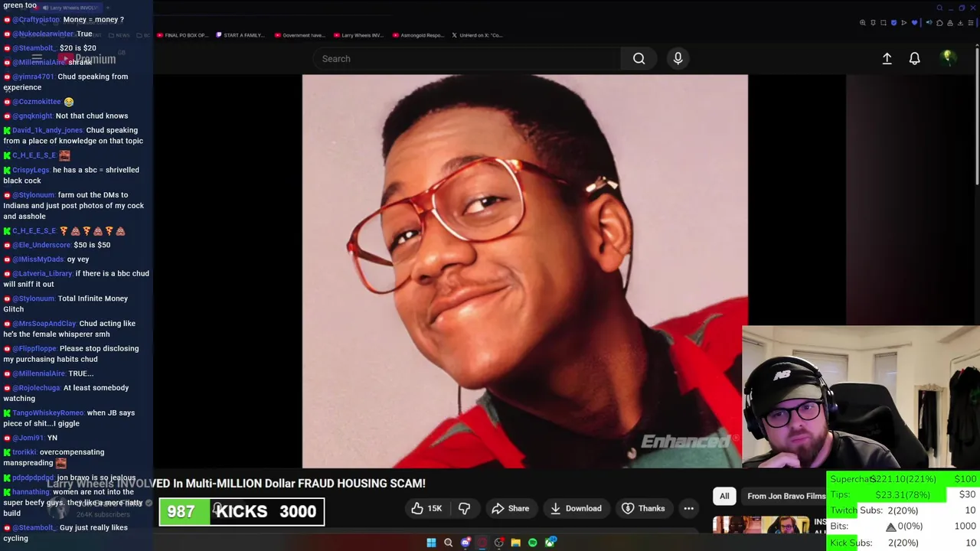The image size is (980, 551).
Task: Switch to the START A FAMILY... tab
Action: pos(240,35)
